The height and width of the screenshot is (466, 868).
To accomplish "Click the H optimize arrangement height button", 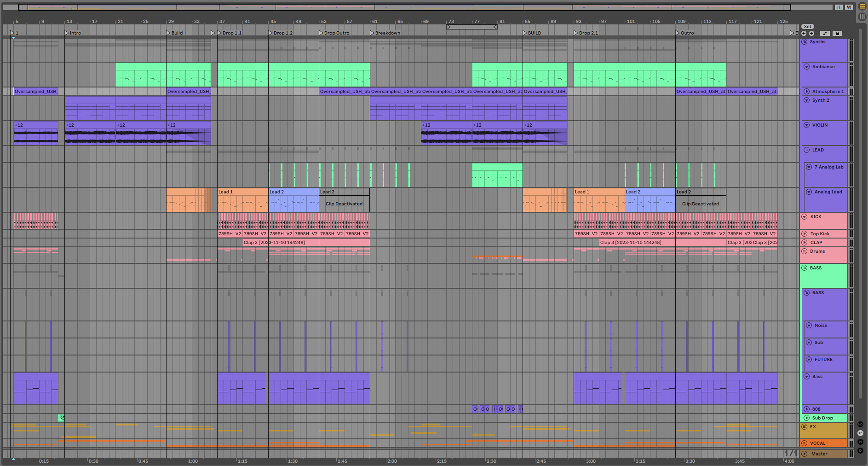I will pyautogui.click(x=839, y=7).
